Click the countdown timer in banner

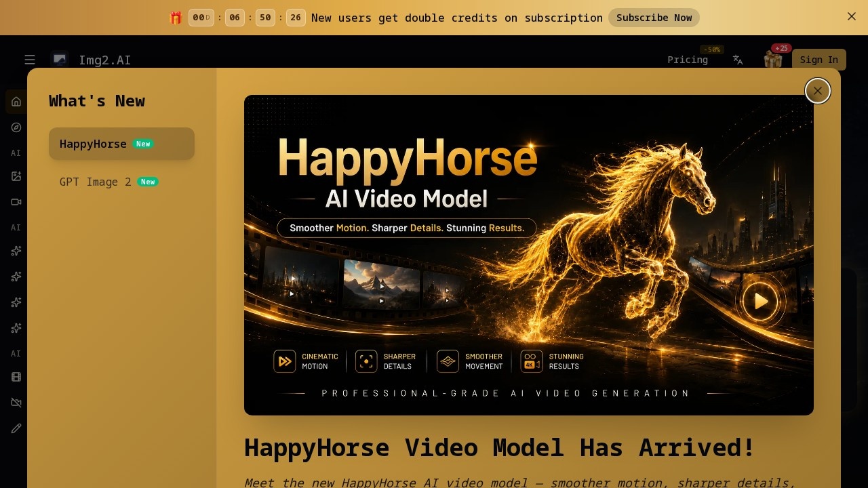click(x=248, y=18)
